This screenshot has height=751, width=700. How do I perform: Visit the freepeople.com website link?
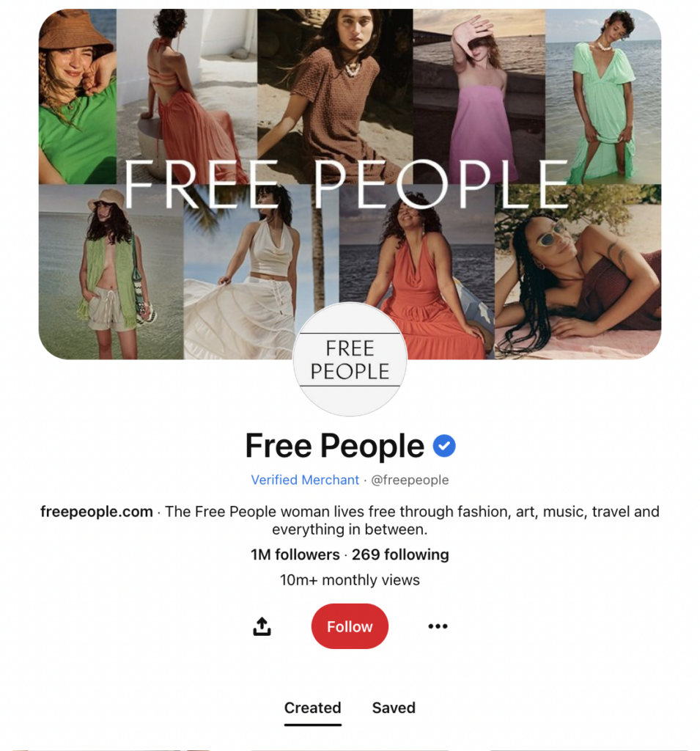point(97,511)
